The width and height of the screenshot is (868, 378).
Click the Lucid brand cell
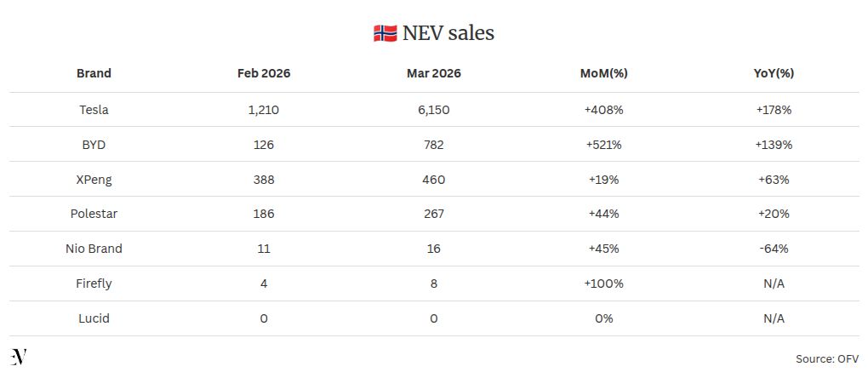[94, 318]
